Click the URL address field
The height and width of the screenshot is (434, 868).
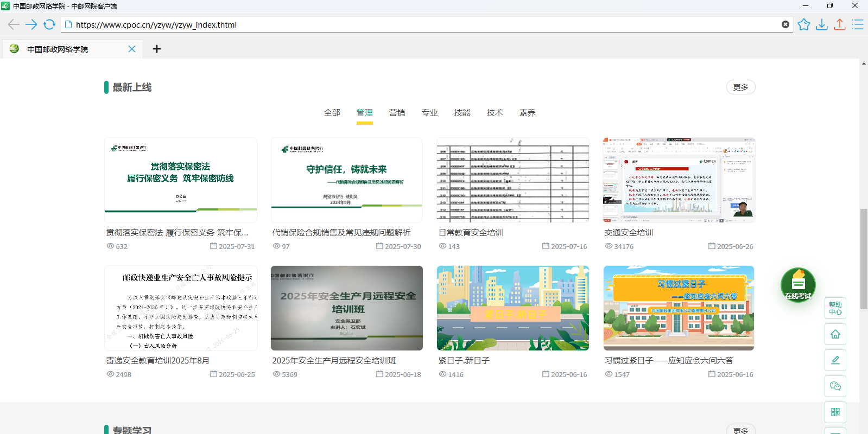pyautogui.click(x=423, y=24)
